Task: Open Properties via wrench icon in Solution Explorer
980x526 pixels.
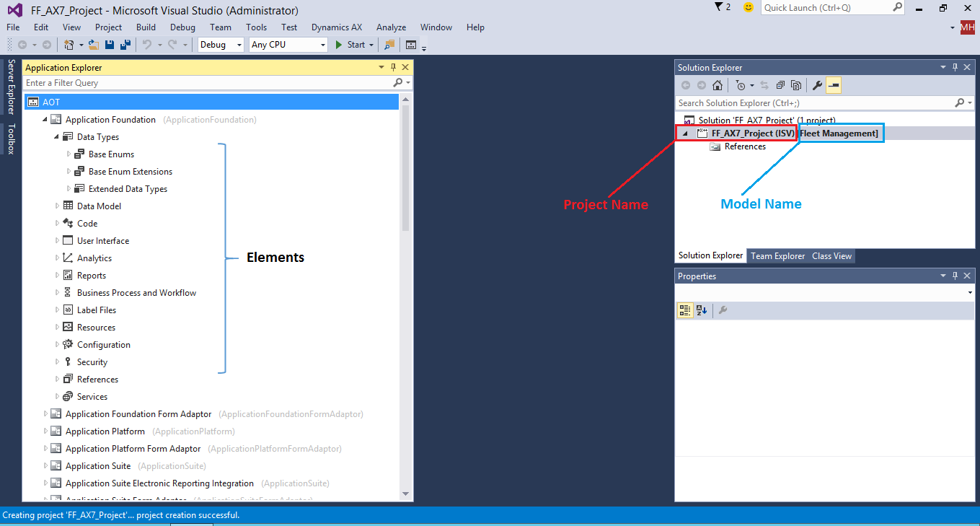Action: [x=817, y=85]
